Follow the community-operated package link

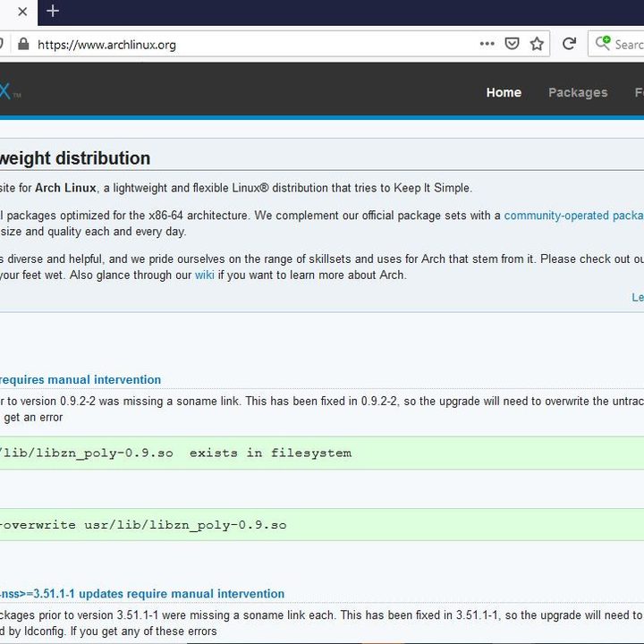573,216
